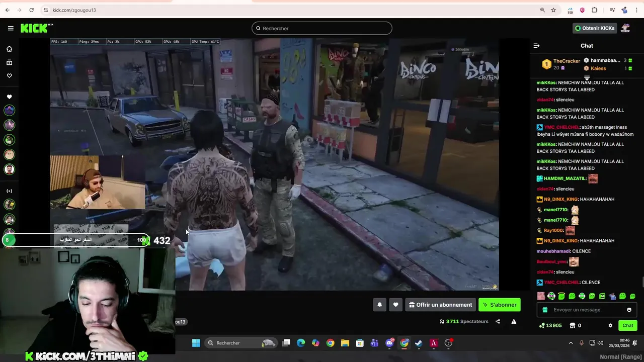Click Boulboul_yms username in chat
Viewport: 644px width, 362px height.
[x=551, y=261]
